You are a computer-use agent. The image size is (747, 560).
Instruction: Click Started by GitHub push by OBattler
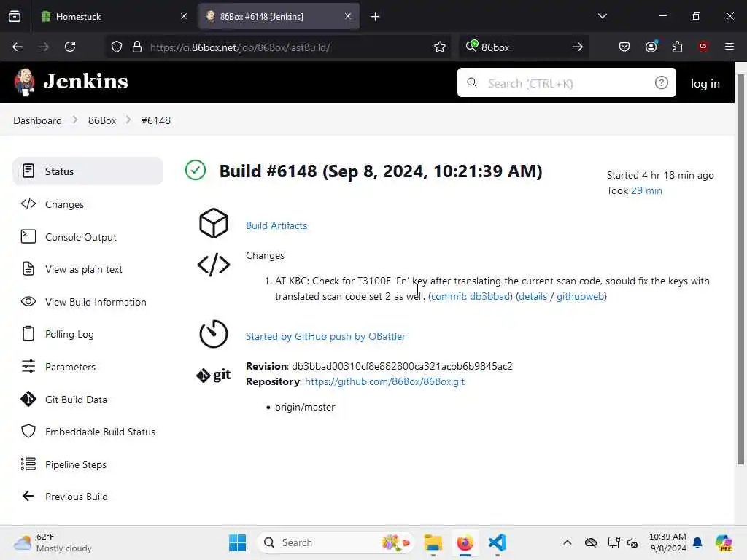pos(325,336)
